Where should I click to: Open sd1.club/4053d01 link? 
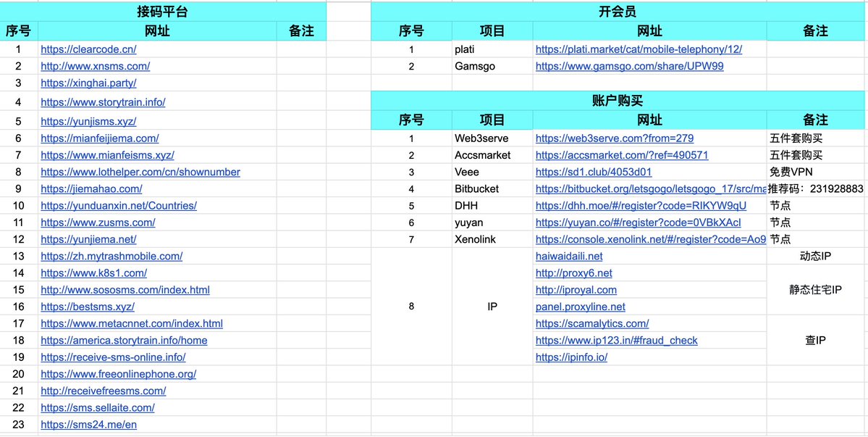coord(594,172)
